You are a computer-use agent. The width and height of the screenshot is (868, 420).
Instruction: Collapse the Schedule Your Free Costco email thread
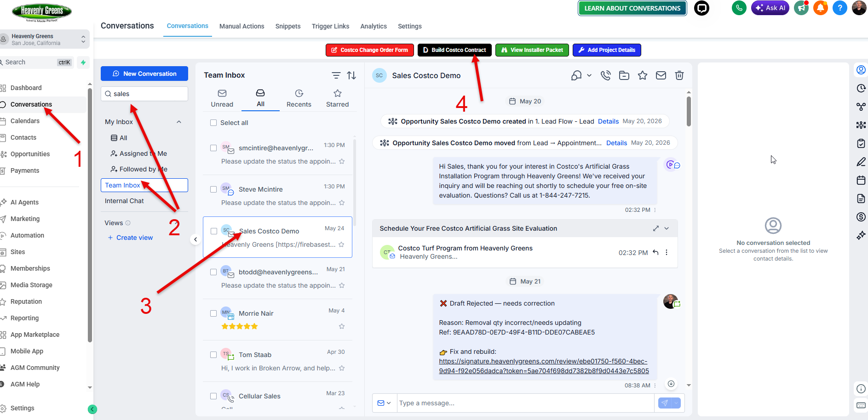pos(667,228)
